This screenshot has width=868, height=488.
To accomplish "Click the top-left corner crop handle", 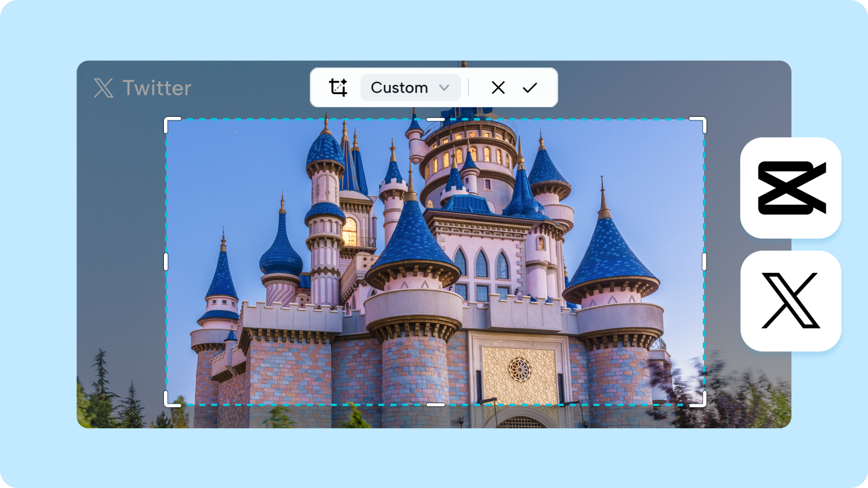I will (x=172, y=125).
